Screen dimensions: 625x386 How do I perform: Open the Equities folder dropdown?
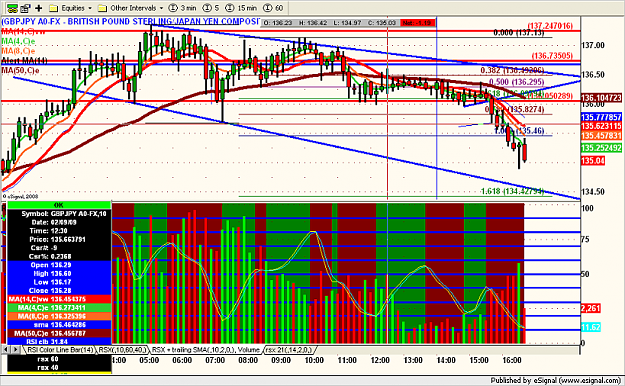[x=71, y=8]
